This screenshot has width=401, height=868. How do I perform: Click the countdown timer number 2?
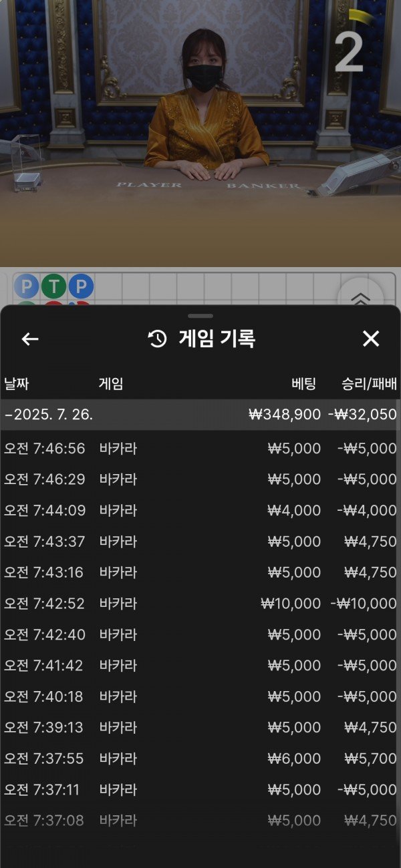coord(349,51)
